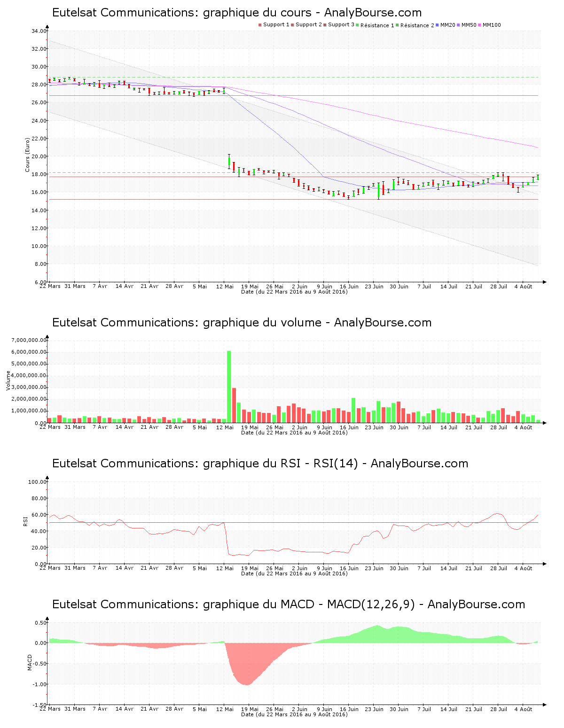Screen dimensions: 564x728
Task: Click '12 Mai' date on price chart
Action: [x=225, y=287]
